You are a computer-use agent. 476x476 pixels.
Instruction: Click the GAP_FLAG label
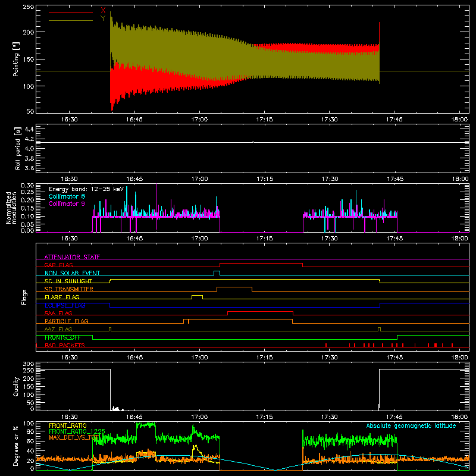(x=59, y=265)
